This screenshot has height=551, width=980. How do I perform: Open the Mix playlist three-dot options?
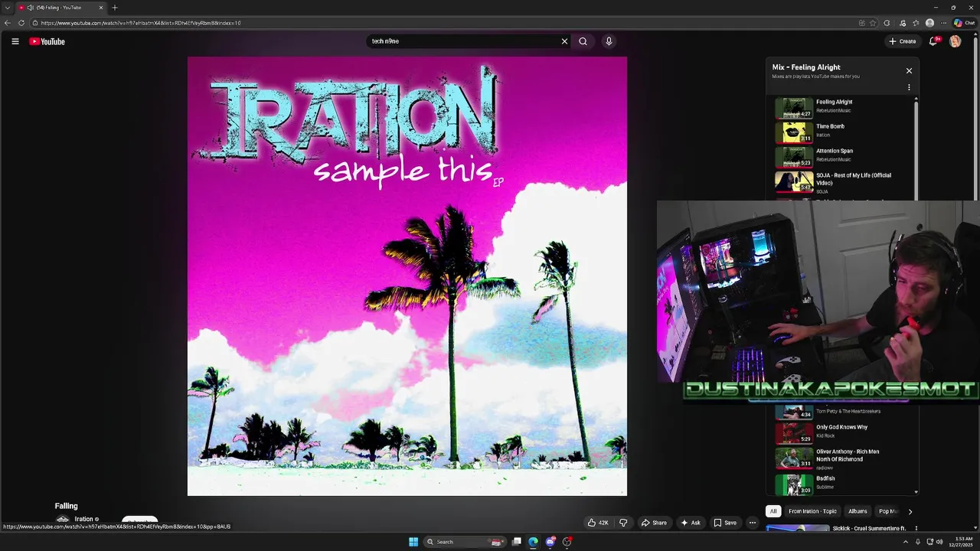[x=909, y=87]
